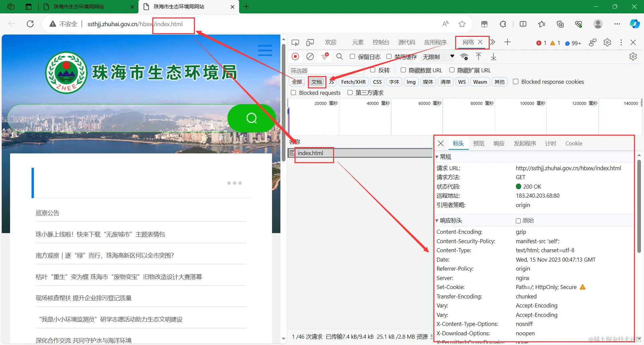Open browser settings and more menu
644x345 pixels.
(617, 24)
